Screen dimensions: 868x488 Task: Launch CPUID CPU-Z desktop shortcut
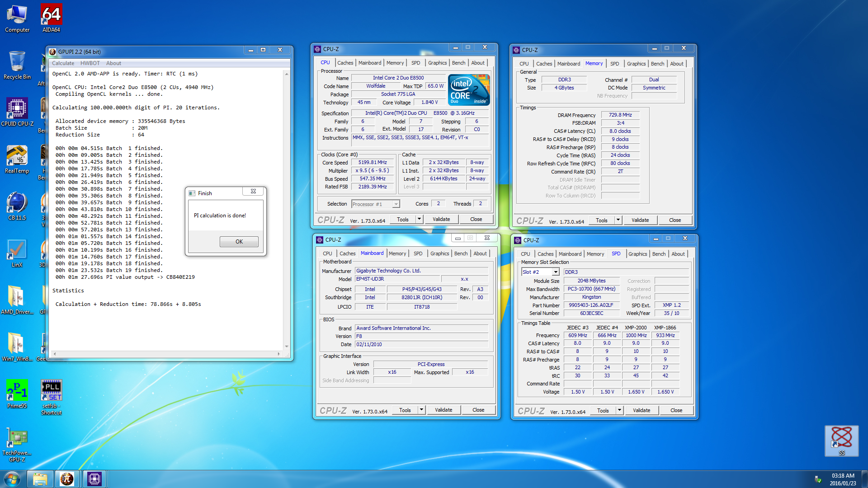click(x=17, y=113)
